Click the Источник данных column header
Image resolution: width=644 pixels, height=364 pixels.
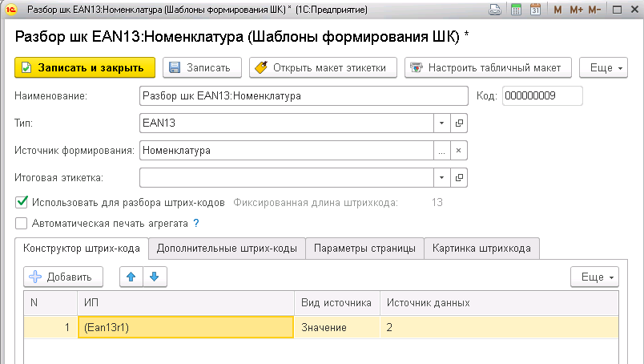499,303
